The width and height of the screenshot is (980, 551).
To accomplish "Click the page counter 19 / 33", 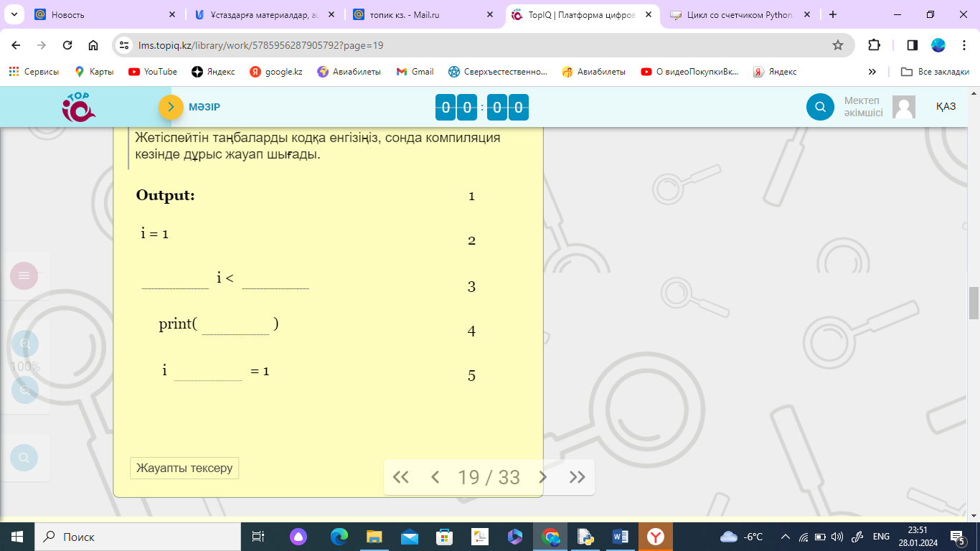I will [489, 477].
